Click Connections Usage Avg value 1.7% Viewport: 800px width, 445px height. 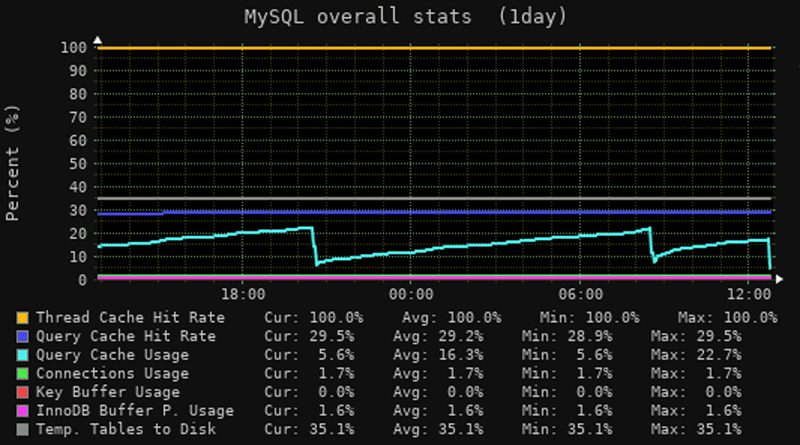point(465,374)
